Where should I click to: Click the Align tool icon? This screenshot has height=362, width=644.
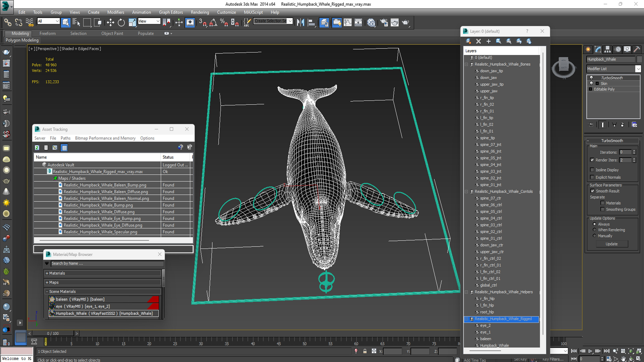[311, 22]
